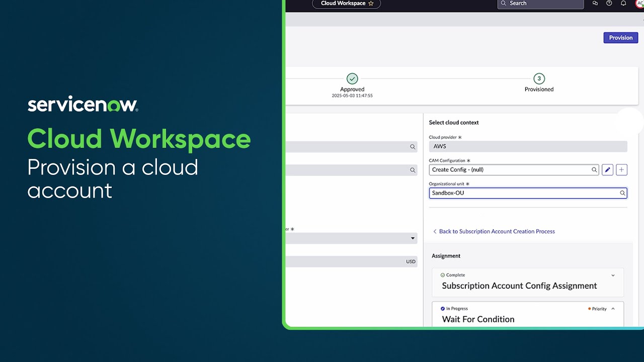Click Back to Subscription Account Creation Process
This screenshot has height=362, width=644.
point(494,231)
